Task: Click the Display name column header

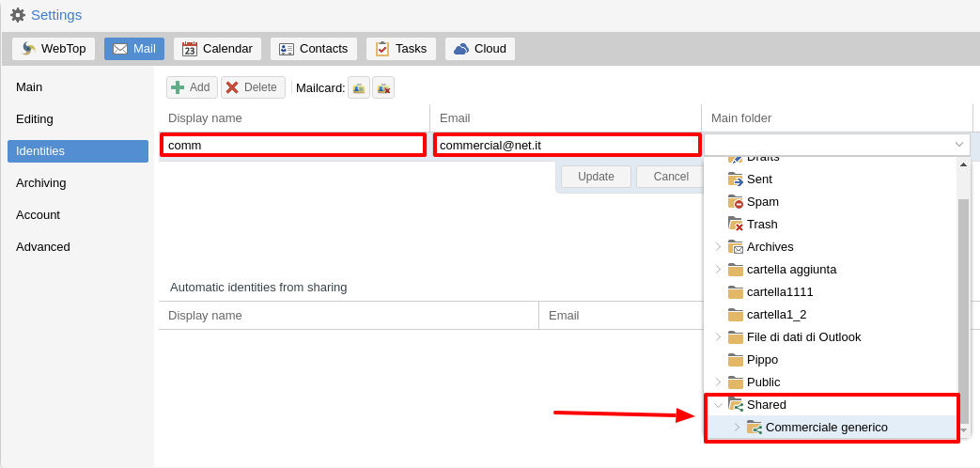Action: 294,118
